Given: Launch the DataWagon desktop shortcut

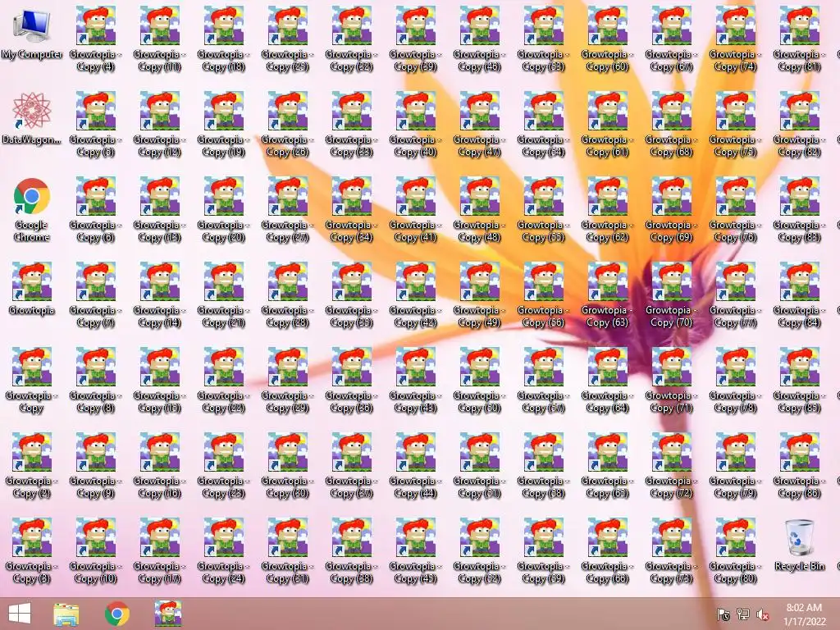Looking at the screenshot, I should tap(32, 118).
